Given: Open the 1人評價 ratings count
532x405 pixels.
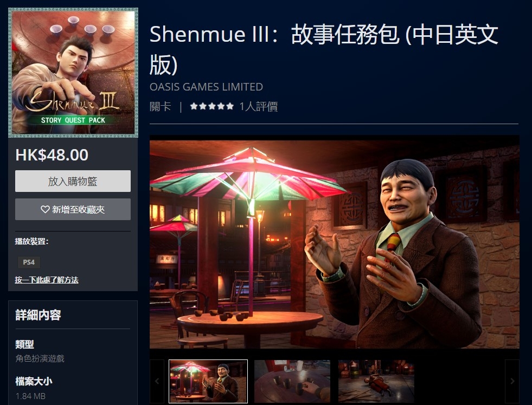Looking at the screenshot, I should point(259,106).
